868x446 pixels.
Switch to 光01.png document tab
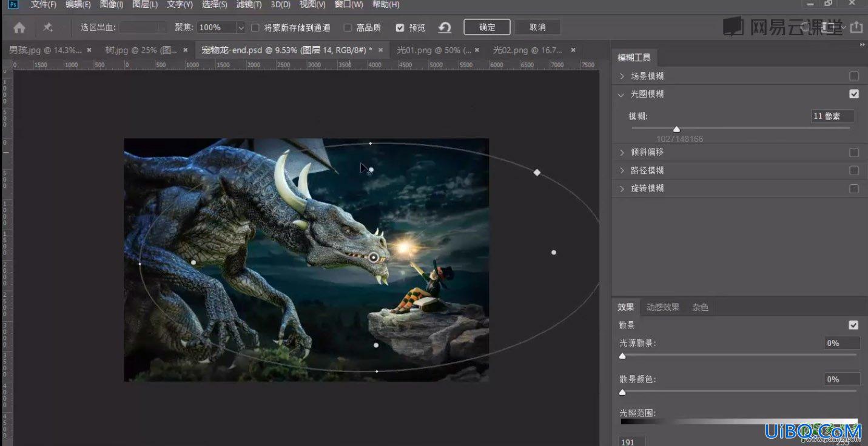pyautogui.click(x=434, y=50)
